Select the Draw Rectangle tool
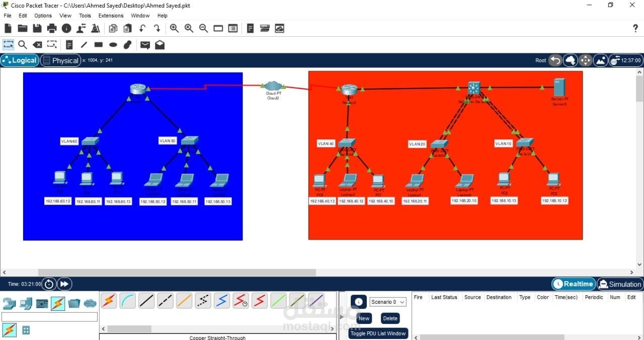This screenshot has height=340, width=644. click(x=99, y=45)
